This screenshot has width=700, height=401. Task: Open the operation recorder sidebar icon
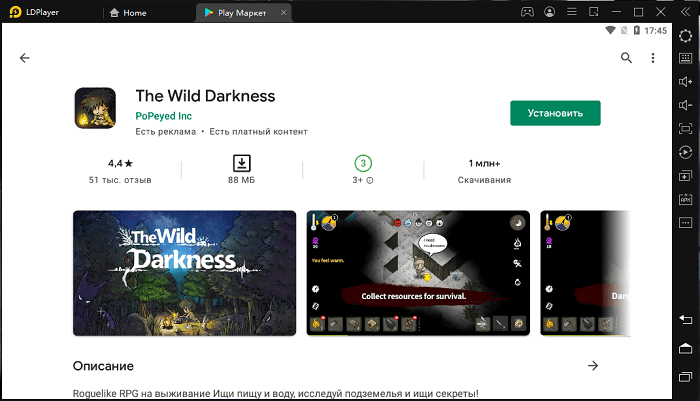tap(685, 152)
